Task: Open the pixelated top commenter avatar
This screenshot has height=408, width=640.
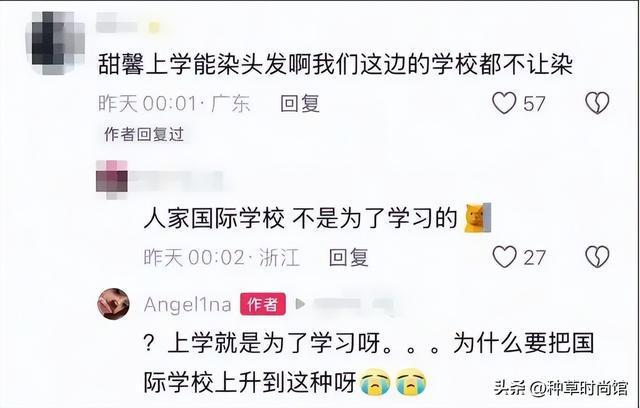Action: click(55, 43)
